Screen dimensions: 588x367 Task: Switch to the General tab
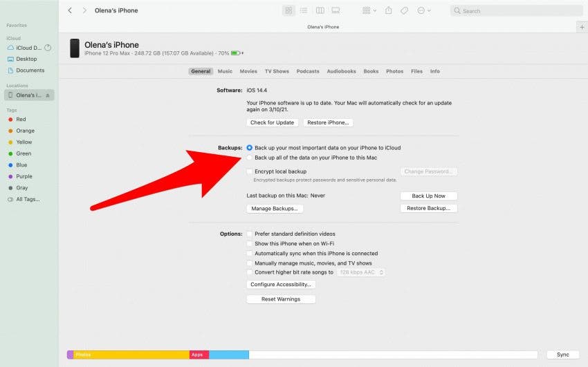[201, 71]
